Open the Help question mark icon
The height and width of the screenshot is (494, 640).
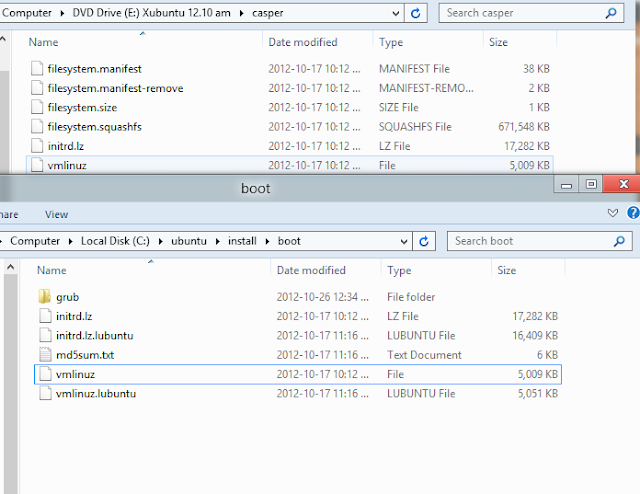633,213
